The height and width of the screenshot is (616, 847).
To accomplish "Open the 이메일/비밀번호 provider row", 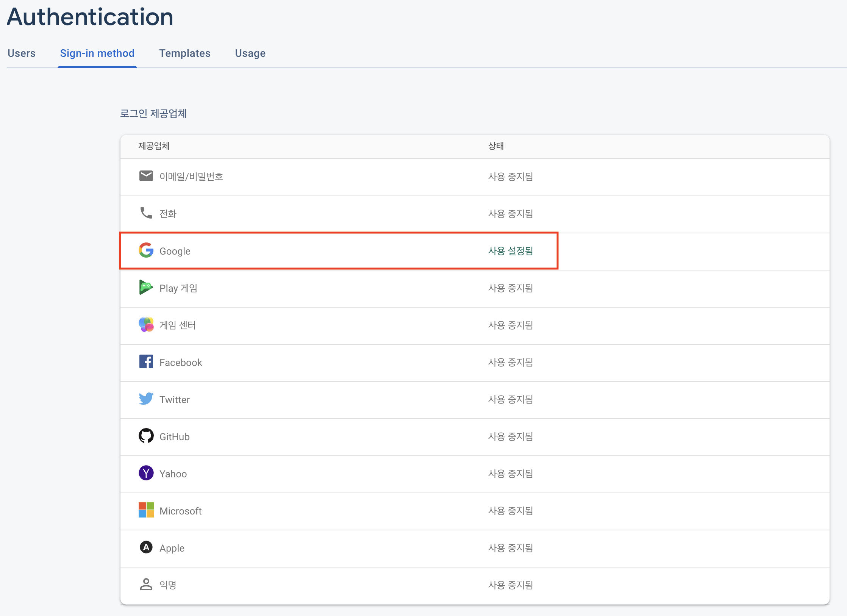I will pos(191,177).
